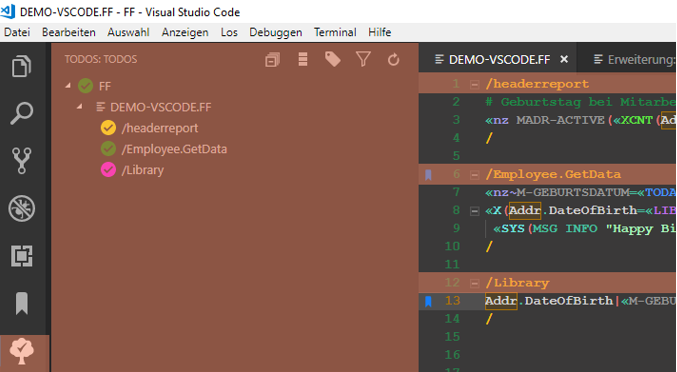Click the /Employee.GetData text on line 6
The height and width of the screenshot is (372, 677).
553,174
